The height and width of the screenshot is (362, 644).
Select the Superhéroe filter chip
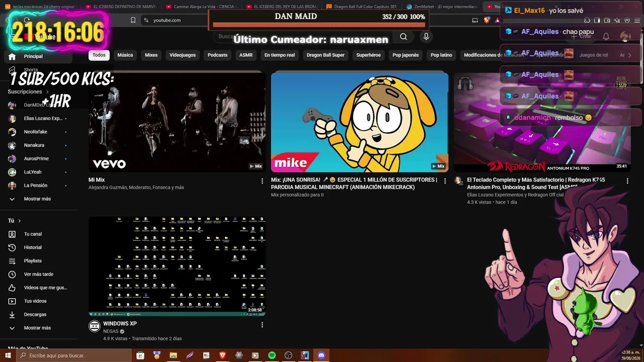[368, 55]
